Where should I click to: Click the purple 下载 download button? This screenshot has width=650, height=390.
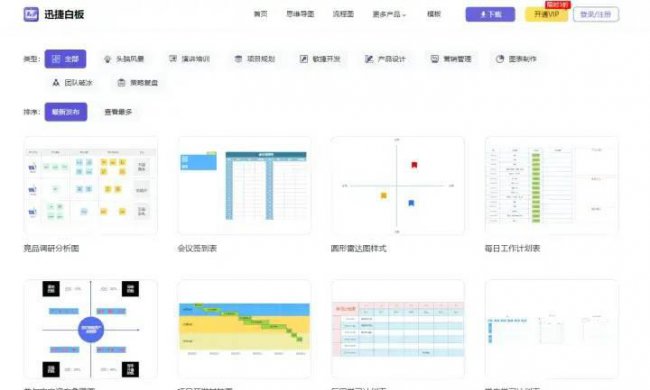(x=490, y=15)
